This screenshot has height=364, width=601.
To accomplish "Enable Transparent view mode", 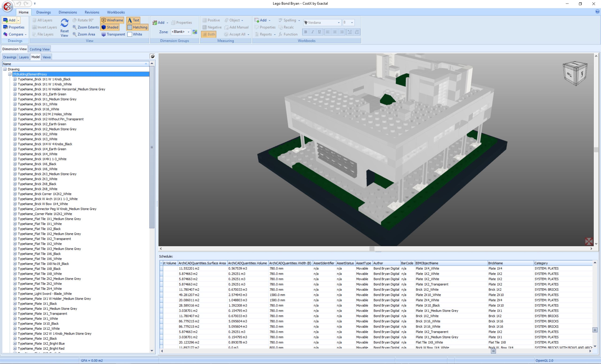I will [113, 34].
